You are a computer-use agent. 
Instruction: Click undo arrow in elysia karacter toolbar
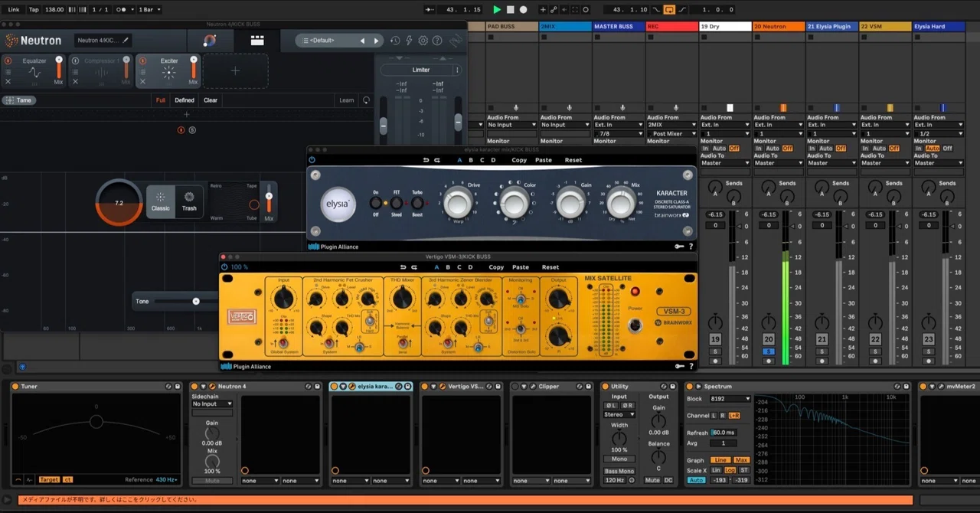pyautogui.click(x=426, y=160)
